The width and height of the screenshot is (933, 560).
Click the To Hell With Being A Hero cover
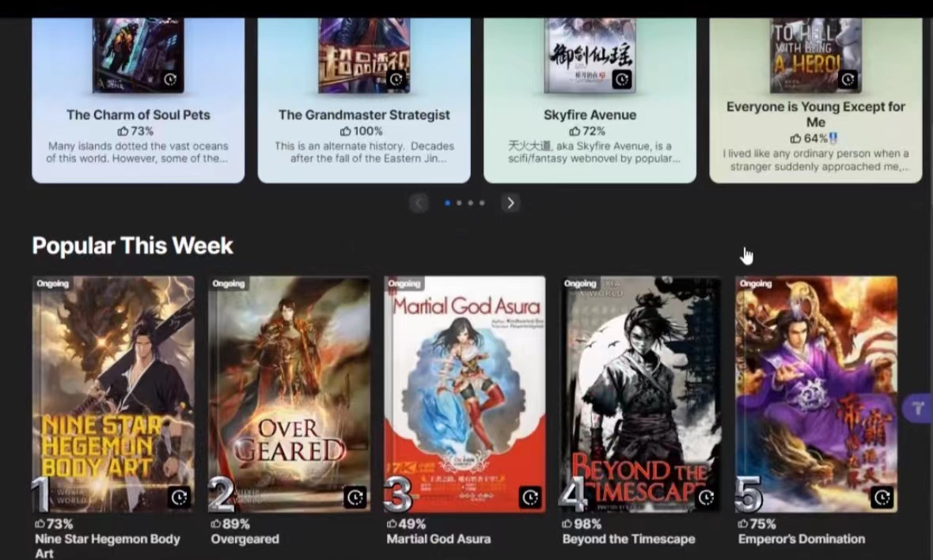pyautogui.click(x=816, y=55)
